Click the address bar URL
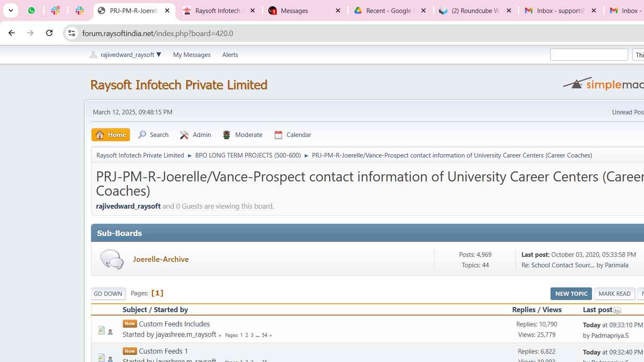 pos(158,34)
